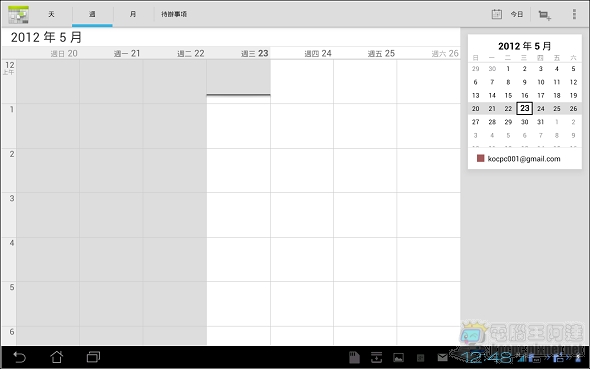The width and height of the screenshot is (590, 369).
Task: Toggle the kocpc001@gmail.com calendar color box
Action: point(481,158)
